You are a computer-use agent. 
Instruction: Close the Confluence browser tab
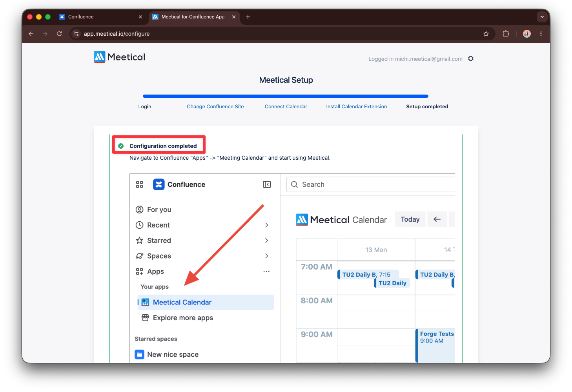140,17
